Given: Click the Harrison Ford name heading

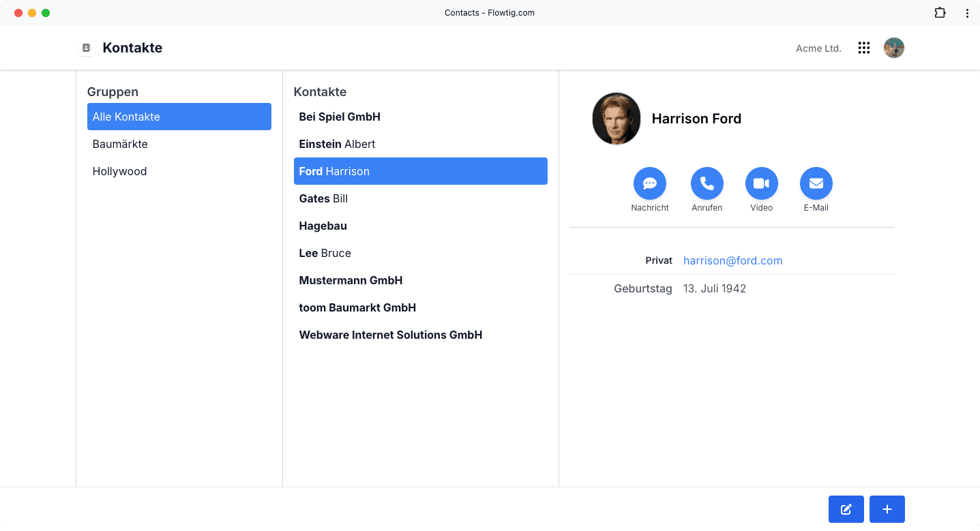Looking at the screenshot, I should [x=696, y=119].
